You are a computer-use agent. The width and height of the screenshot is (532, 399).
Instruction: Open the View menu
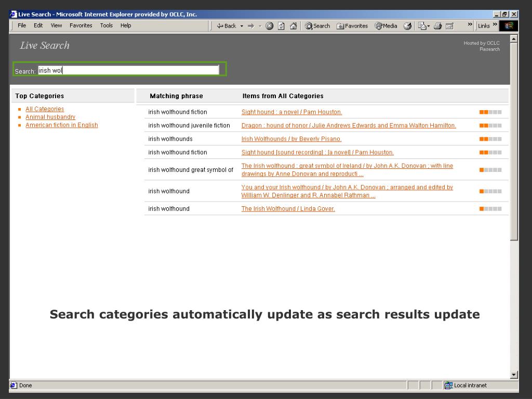56,25
